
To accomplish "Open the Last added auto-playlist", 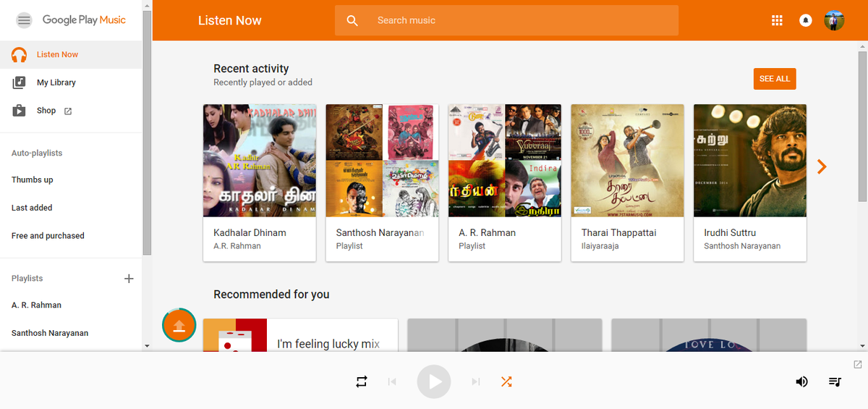I will 32,208.
